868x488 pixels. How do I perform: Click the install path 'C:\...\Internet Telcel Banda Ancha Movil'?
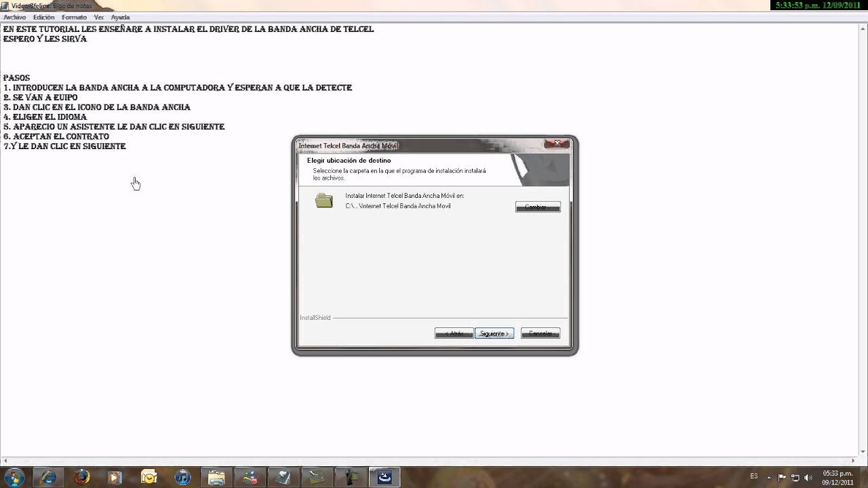[398, 206]
